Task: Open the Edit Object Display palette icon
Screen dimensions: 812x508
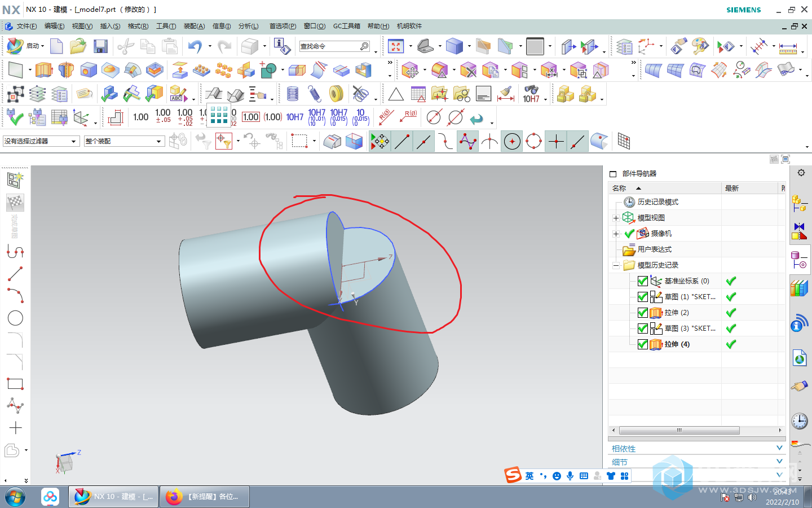Action: (x=700, y=46)
